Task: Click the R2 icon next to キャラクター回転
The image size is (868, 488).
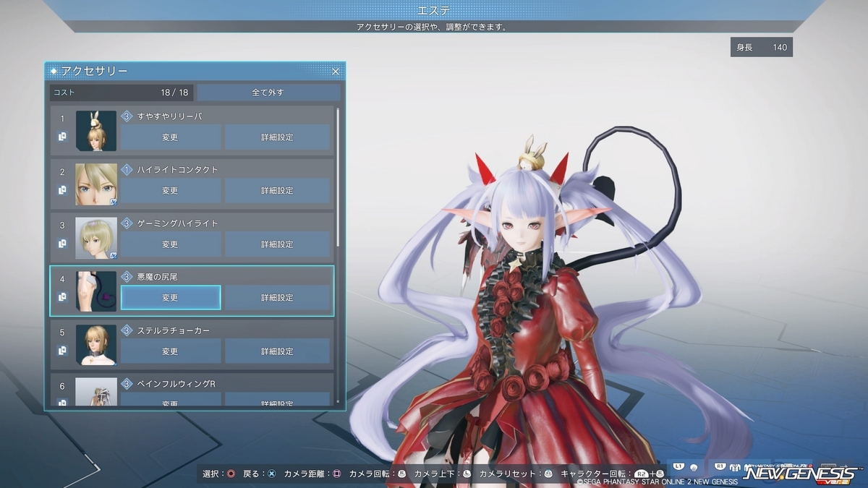Action: pos(640,474)
